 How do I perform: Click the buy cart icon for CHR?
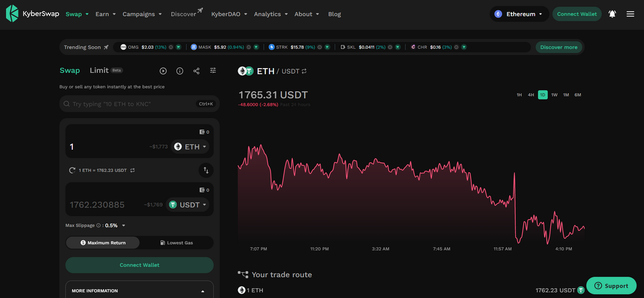tap(464, 47)
